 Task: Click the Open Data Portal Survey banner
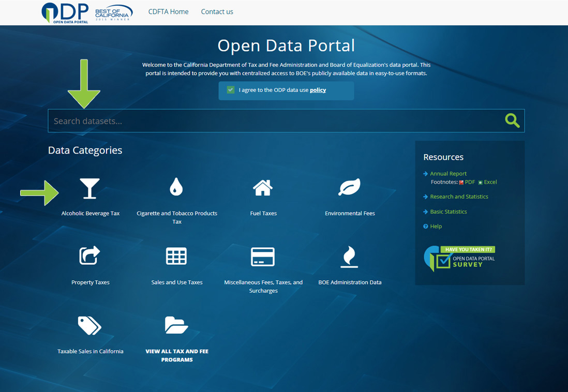(459, 258)
